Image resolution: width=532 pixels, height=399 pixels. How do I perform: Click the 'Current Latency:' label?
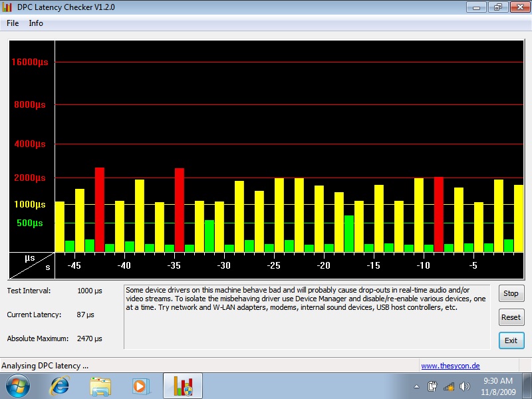tap(34, 315)
